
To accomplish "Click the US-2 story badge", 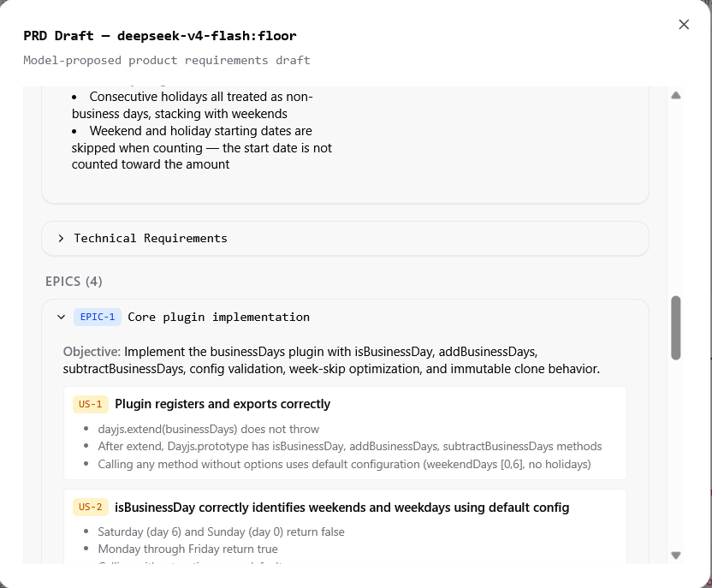I will 91,508.
